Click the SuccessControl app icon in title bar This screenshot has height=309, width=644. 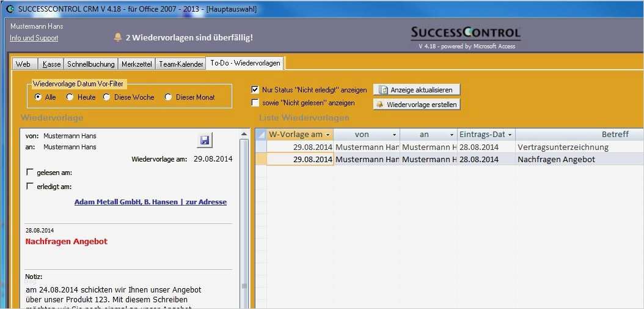(10, 9)
